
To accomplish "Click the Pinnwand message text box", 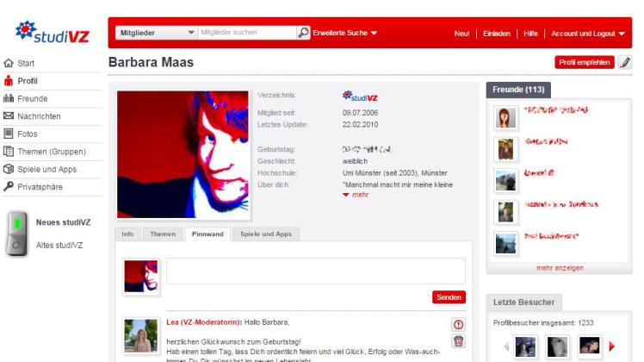I will point(316,271).
